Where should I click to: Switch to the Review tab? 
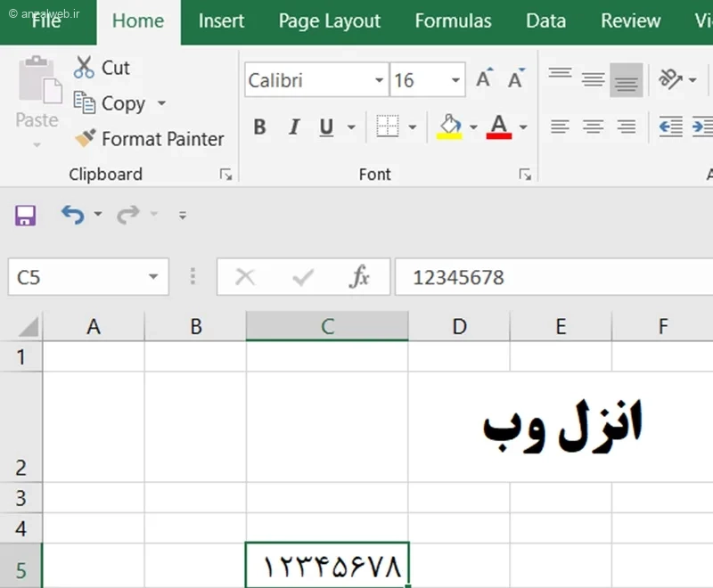[631, 20]
